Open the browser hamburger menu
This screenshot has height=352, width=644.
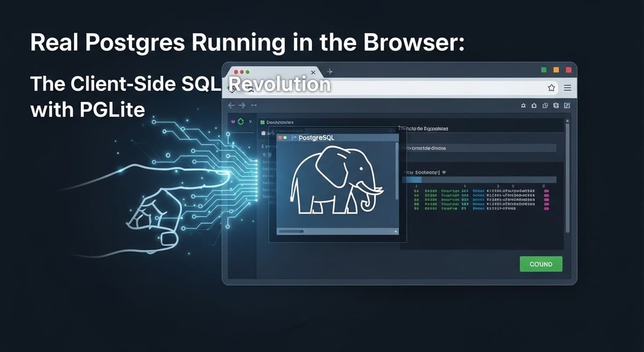click(x=567, y=88)
